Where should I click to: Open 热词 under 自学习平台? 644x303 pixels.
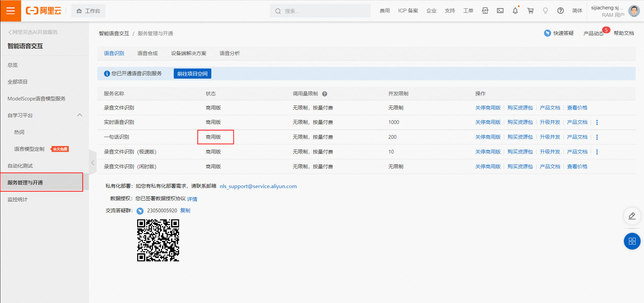pyautogui.click(x=19, y=132)
